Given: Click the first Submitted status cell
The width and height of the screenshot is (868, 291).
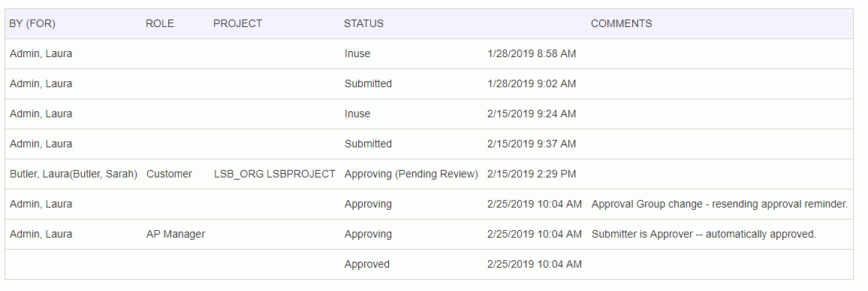Looking at the screenshot, I should (x=368, y=83).
